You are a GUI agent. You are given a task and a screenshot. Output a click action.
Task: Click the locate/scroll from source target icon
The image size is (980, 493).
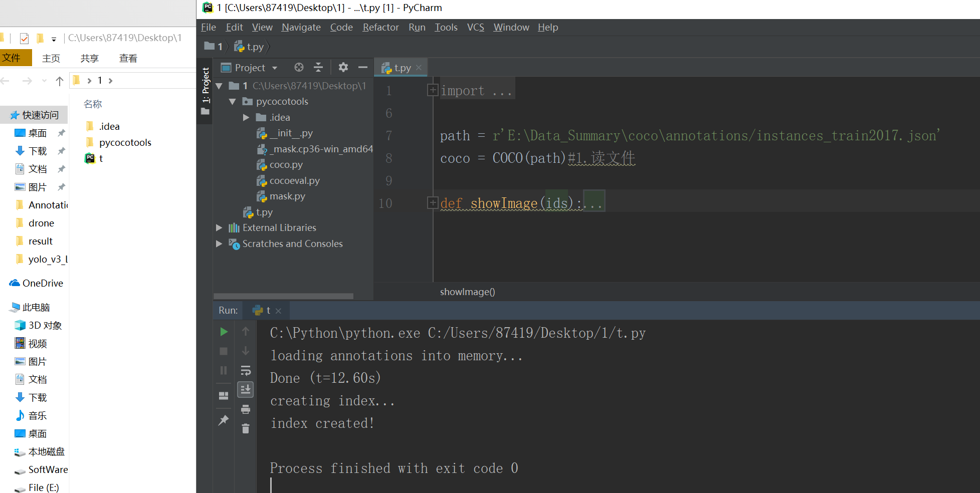pos(299,67)
